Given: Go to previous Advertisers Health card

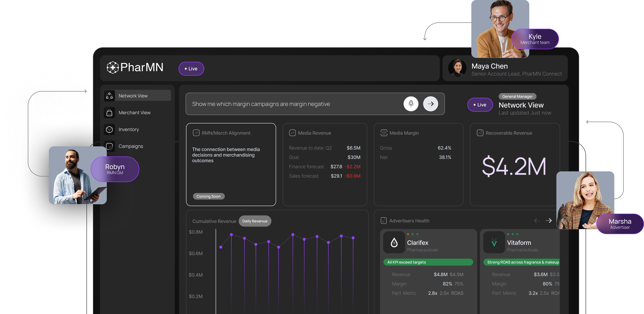Looking at the screenshot, I should click(537, 221).
